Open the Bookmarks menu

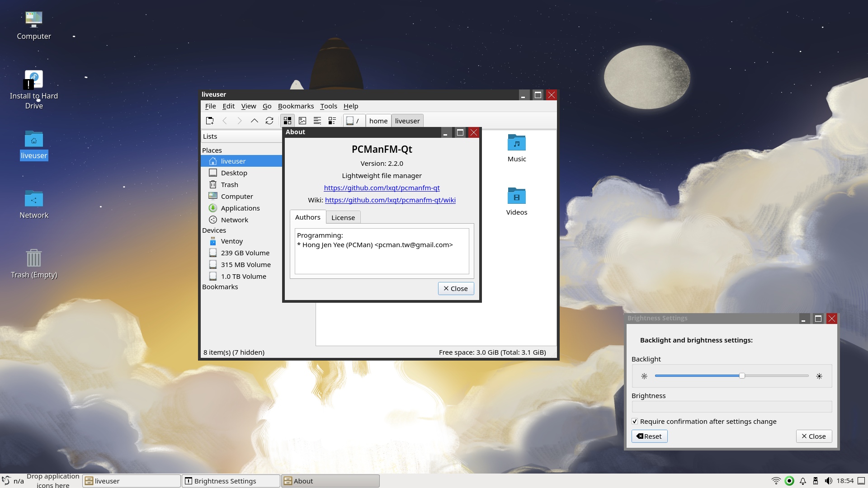(296, 106)
